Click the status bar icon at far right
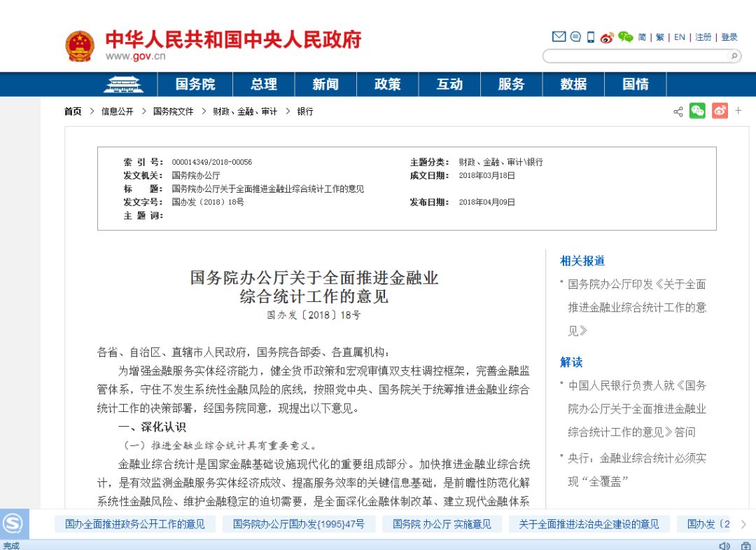The height and width of the screenshot is (550, 756). 745,546
